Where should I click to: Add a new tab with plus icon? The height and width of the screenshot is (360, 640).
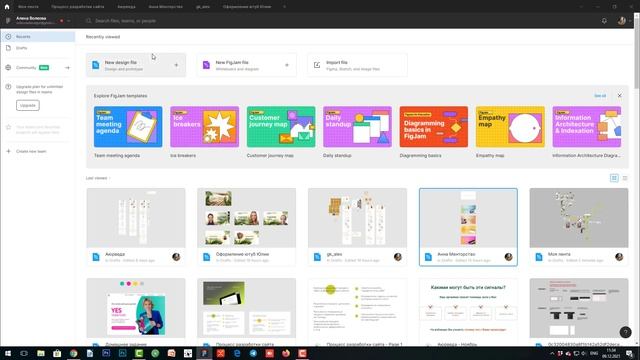tap(284, 7)
